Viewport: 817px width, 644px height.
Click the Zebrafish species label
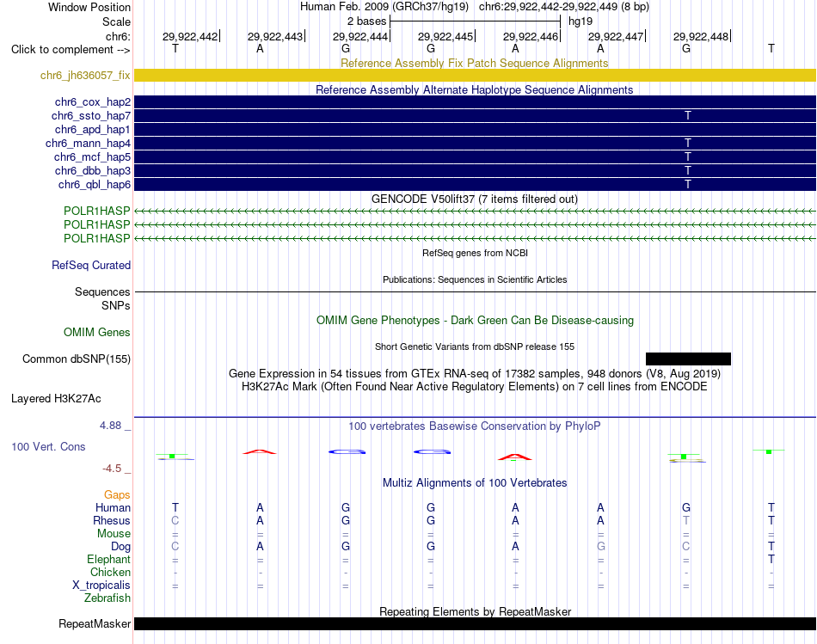tap(107, 598)
